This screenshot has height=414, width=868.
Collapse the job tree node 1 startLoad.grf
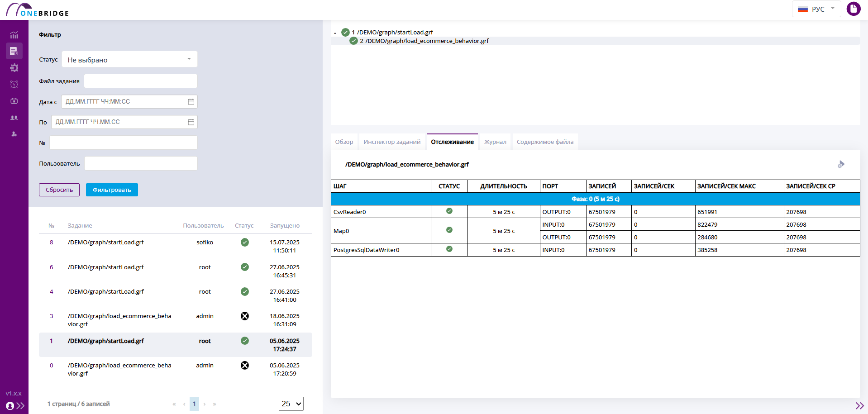335,33
